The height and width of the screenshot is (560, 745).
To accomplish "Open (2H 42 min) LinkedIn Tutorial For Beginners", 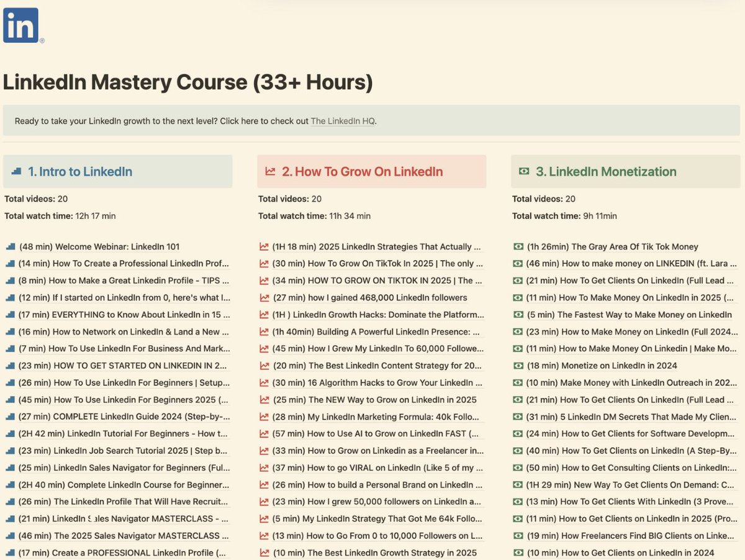I will [x=124, y=433].
